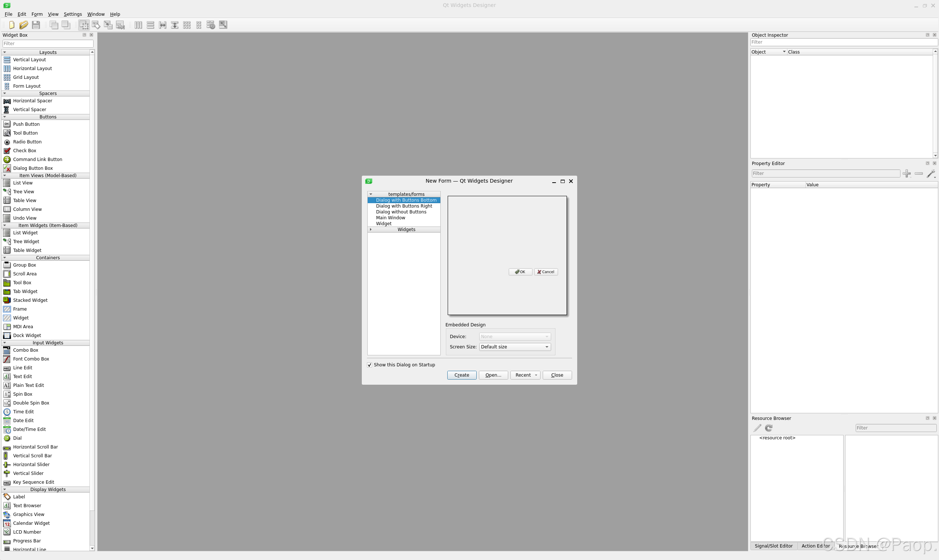Open the Settings menu

pos(73,14)
